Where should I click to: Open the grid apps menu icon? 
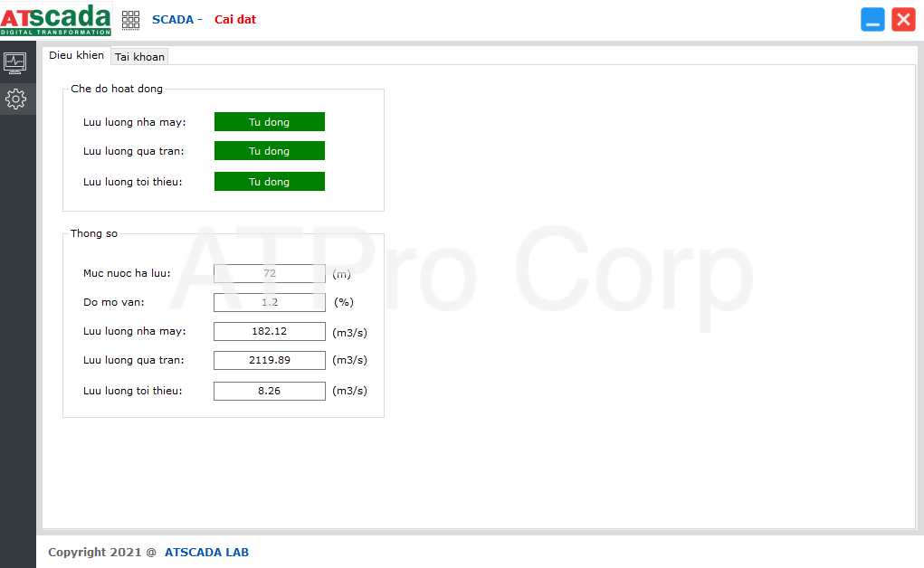coord(130,20)
